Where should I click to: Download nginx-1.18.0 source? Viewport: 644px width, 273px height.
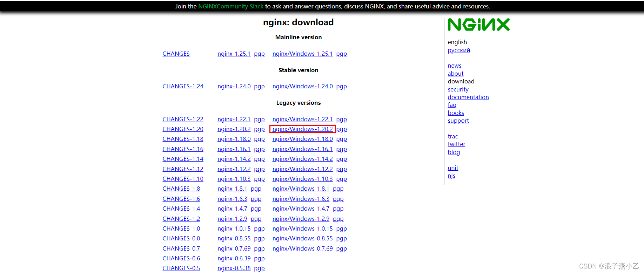click(x=234, y=139)
